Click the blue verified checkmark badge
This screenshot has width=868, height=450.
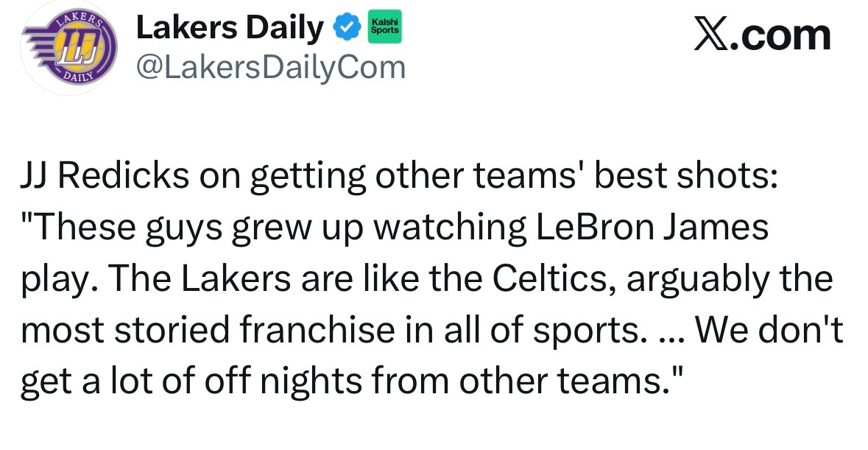pos(347,29)
